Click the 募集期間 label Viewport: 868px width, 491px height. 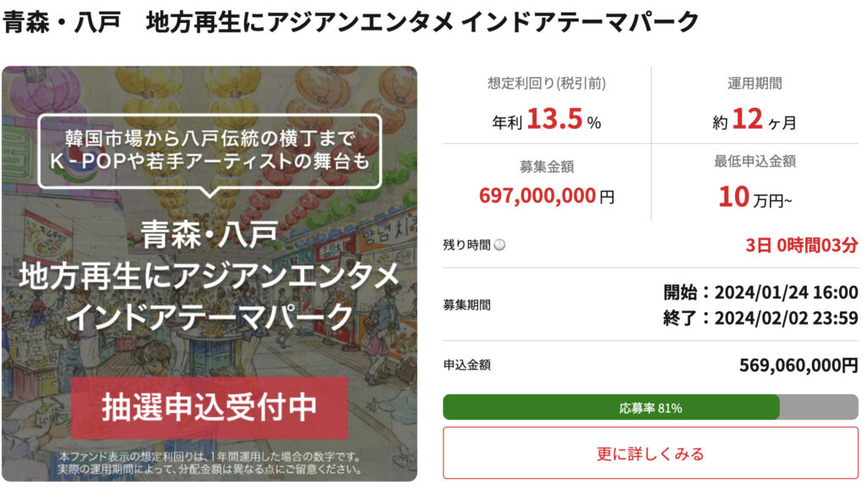click(x=466, y=305)
